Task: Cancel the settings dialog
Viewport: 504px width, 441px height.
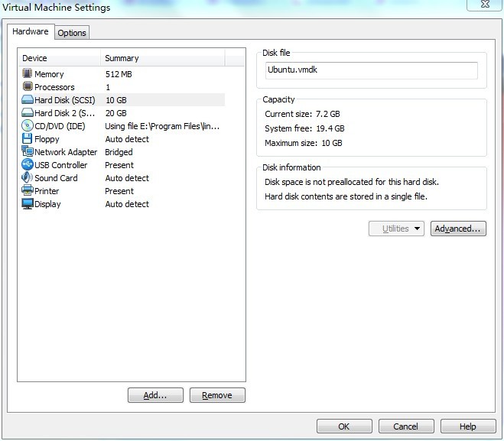Action: 406,426
